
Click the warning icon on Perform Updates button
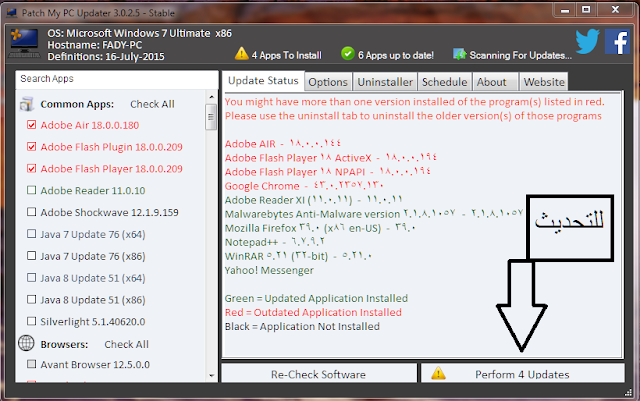438,373
